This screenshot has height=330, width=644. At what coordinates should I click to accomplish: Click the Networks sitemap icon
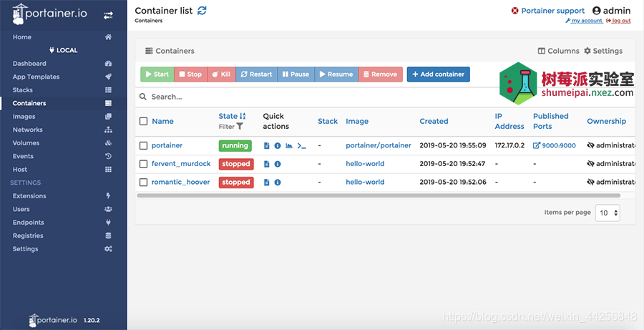click(x=109, y=130)
